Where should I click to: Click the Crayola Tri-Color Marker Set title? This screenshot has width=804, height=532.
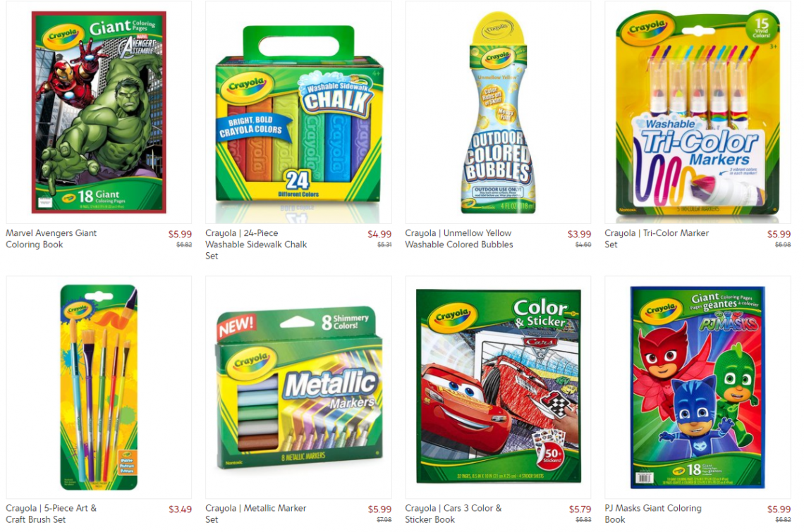coord(657,239)
